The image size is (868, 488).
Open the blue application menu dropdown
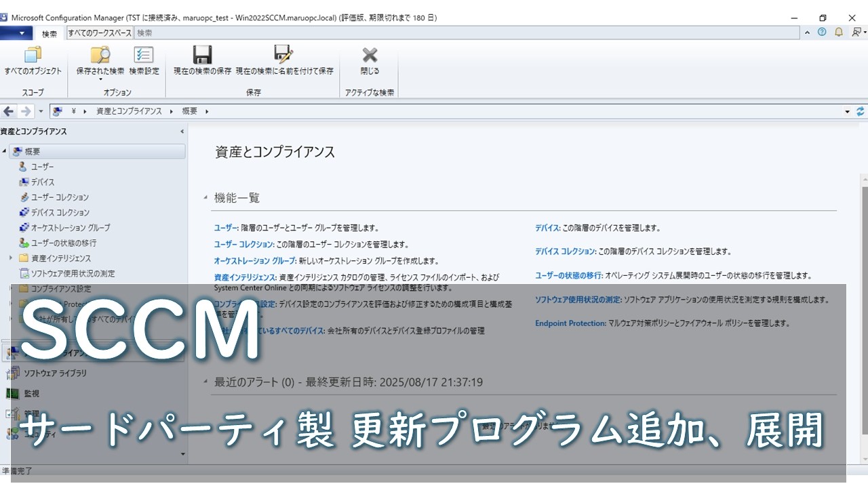point(16,33)
